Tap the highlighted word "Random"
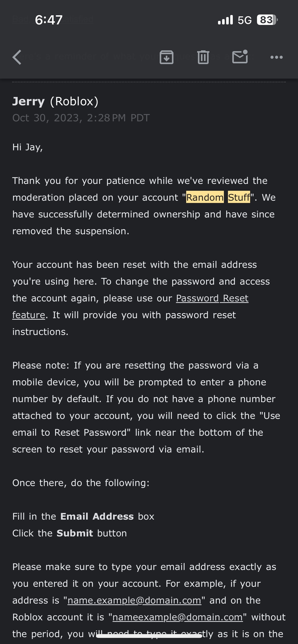Image resolution: width=298 pixels, height=644 pixels. [205, 197]
